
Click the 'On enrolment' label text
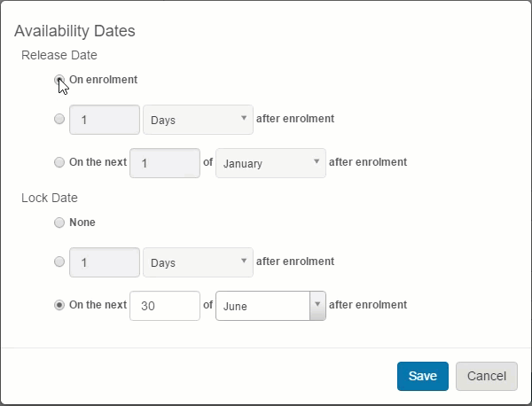pos(104,80)
